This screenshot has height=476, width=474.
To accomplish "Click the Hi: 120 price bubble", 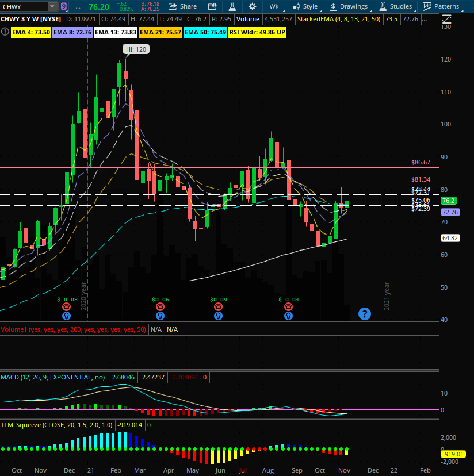I will 136,49.
